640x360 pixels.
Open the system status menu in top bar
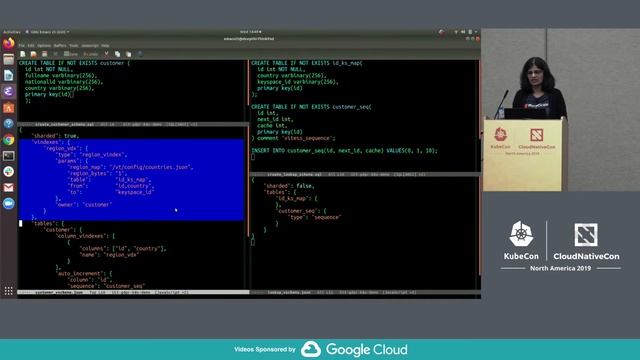point(466,32)
